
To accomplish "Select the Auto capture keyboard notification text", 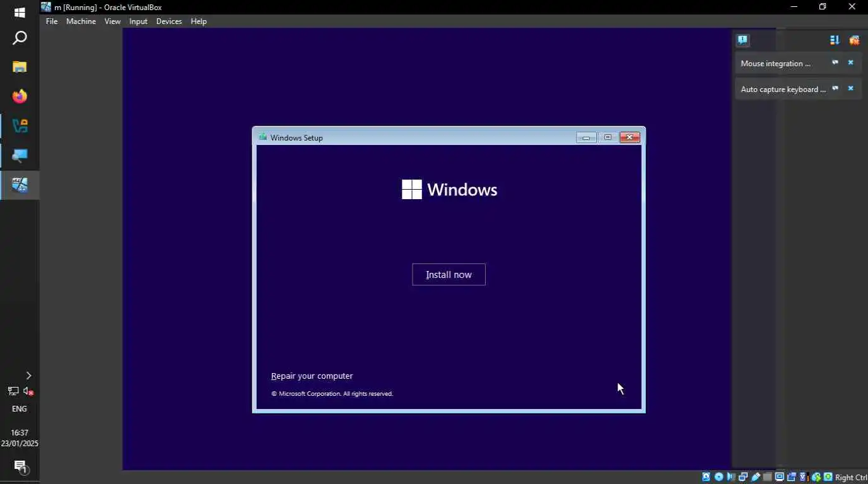I will tap(783, 89).
